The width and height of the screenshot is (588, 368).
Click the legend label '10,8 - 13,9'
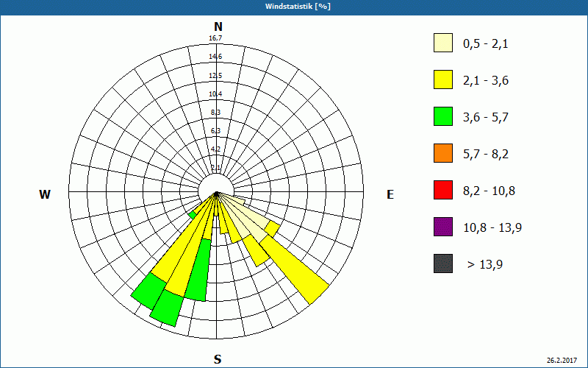tap(492, 228)
